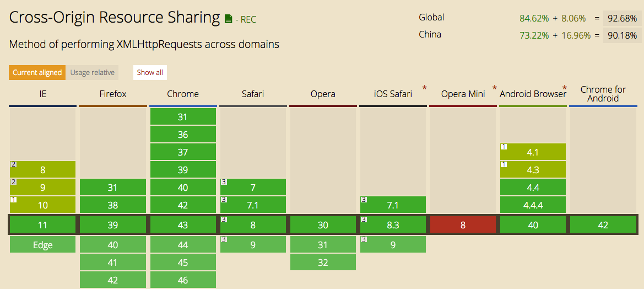Select the Safari 8 current cell
The width and height of the screenshot is (644, 289).
pyautogui.click(x=253, y=225)
